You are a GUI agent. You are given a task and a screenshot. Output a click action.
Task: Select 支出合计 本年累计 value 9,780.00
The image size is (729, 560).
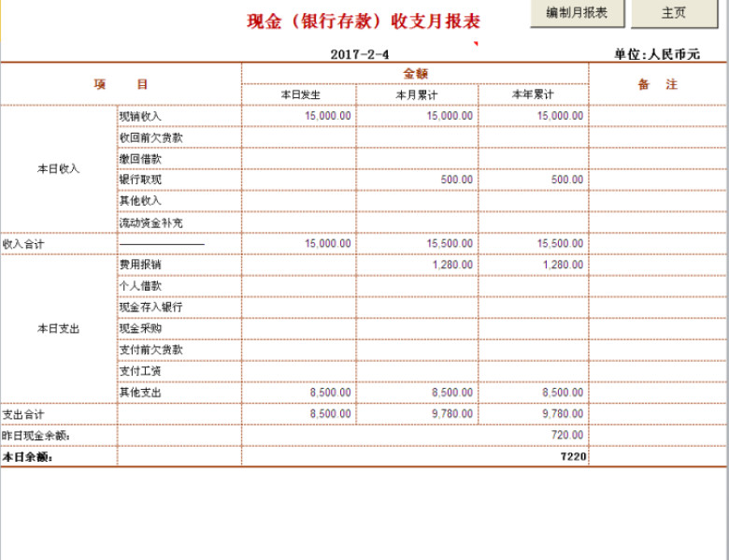click(563, 414)
